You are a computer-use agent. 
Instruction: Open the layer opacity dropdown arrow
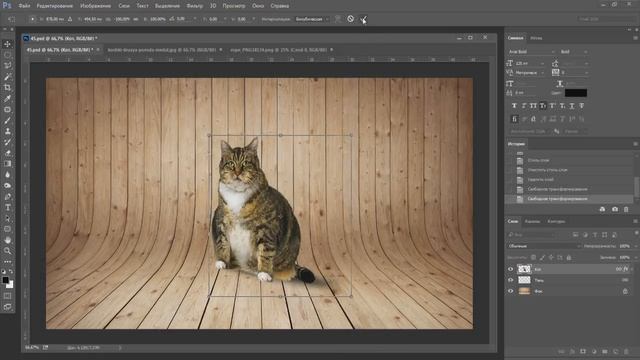click(635, 246)
